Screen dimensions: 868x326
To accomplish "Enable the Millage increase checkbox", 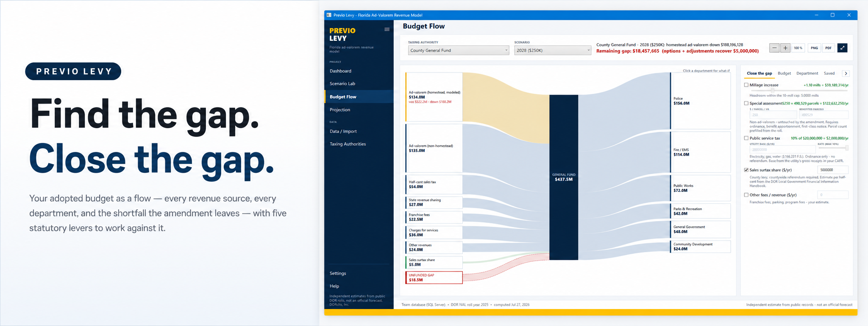I will tap(746, 85).
